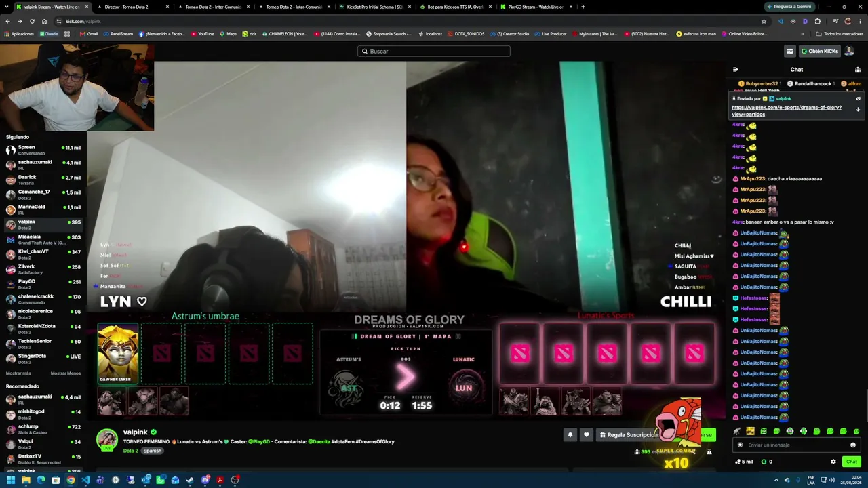Switch to Bot para Kick con TTS IA tab
This screenshot has width=868, height=488.
456,7
